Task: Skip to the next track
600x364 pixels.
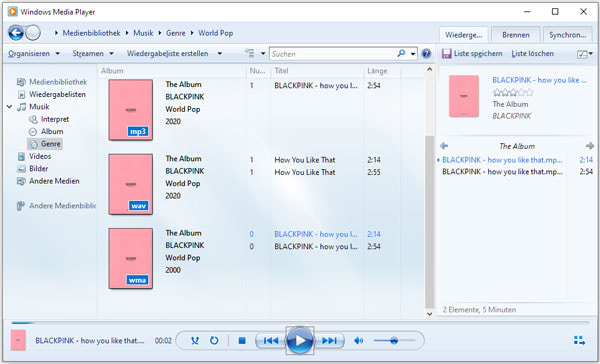Action: tap(329, 340)
